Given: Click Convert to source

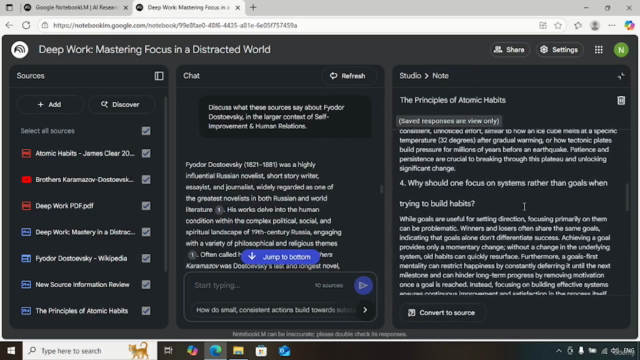Looking at the screenshot, I should (442, 313).
